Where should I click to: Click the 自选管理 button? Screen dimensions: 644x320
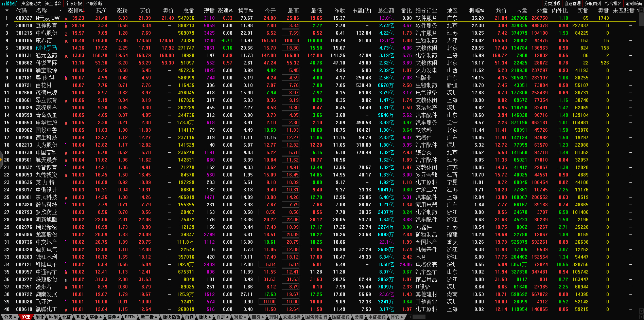tap(572, 3)
